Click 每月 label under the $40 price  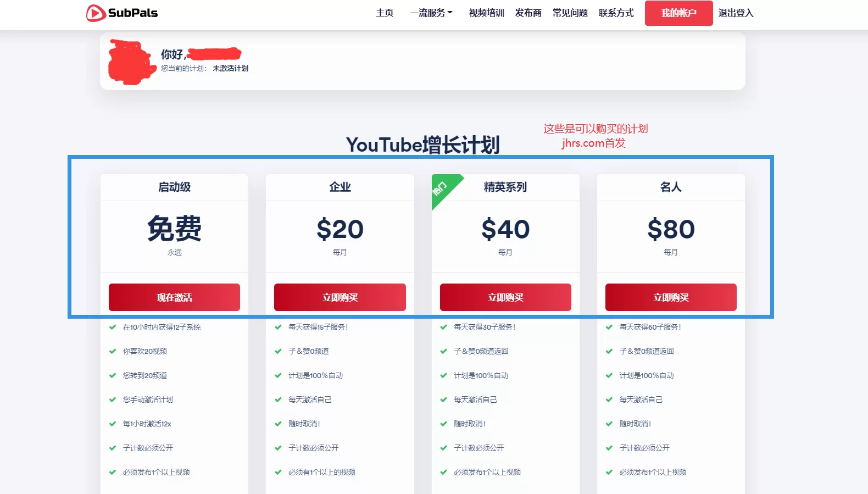point(505,252)
